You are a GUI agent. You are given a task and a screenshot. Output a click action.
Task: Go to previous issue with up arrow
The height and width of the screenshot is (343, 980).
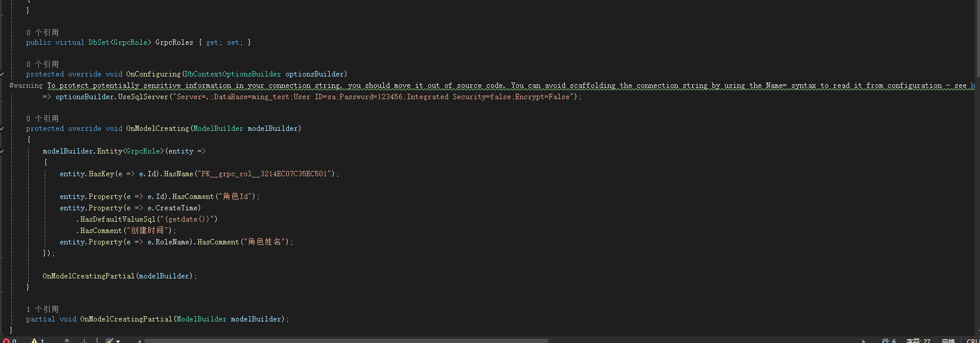point(67,341)
